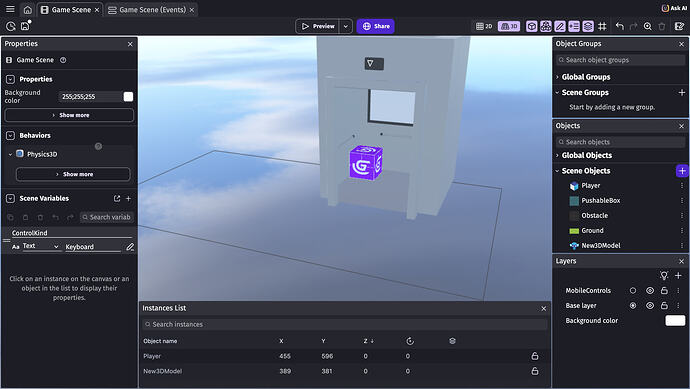Switch the editor to 3D view
Image resolution: width=690 pixels, height=389 pixels.
tap(509, 26)
